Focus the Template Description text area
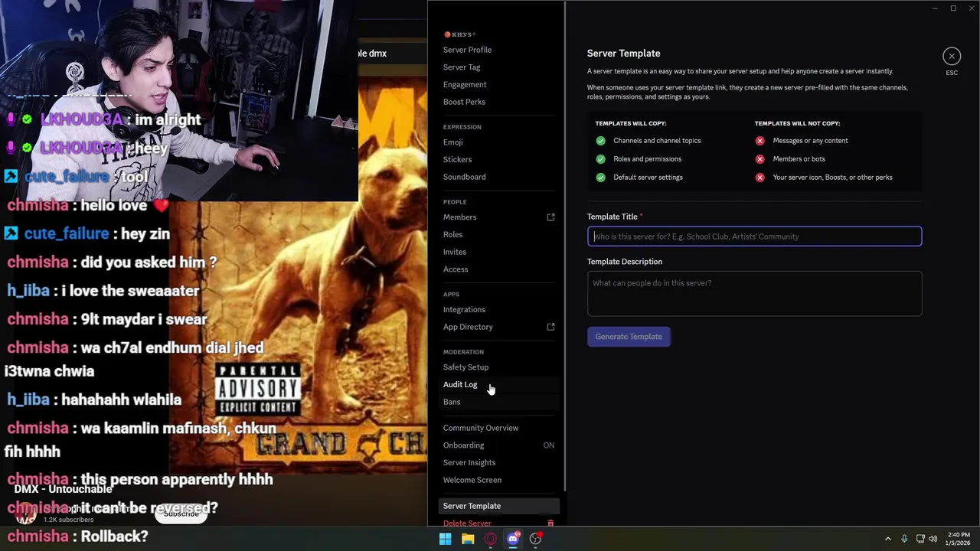 (x=754, y=294)
